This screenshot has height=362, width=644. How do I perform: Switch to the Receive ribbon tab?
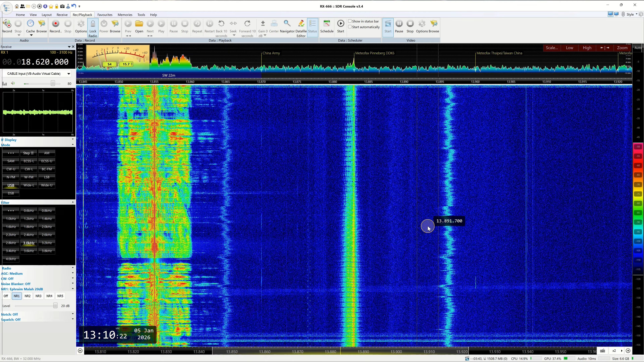(62, 15)
